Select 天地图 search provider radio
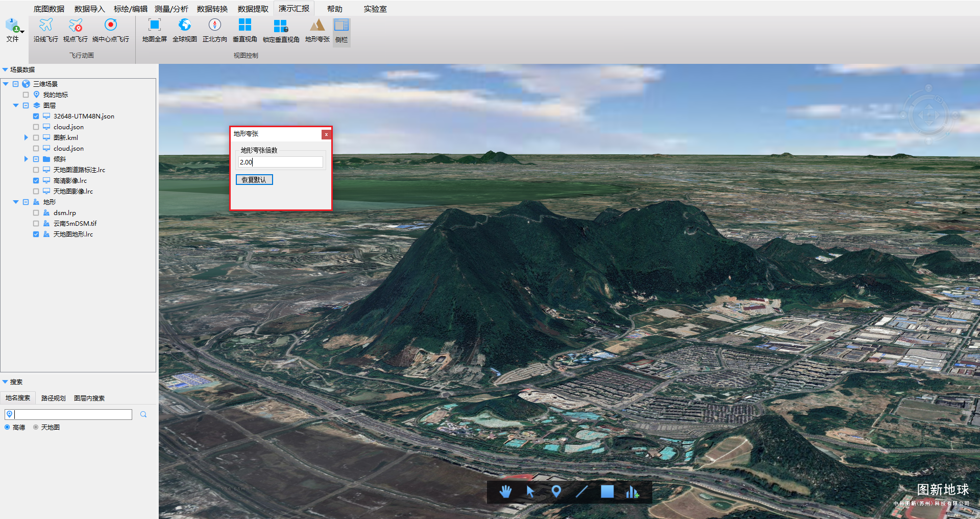980x519 pixels. coord(36,427)
